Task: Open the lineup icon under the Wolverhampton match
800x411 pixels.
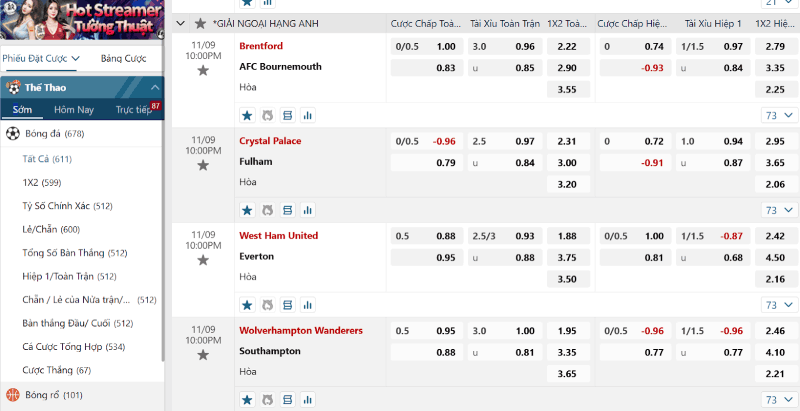Action: [x=288, y=399]
